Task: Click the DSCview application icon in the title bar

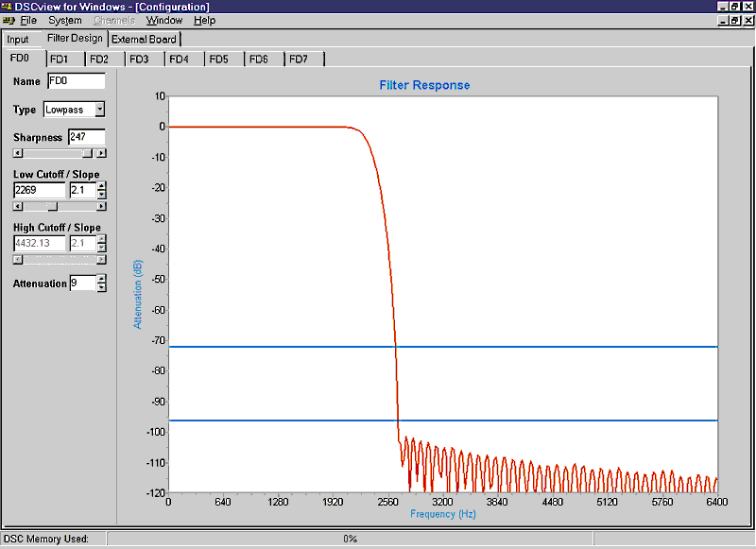Action: pyautogui.click(x=8, y=7)
